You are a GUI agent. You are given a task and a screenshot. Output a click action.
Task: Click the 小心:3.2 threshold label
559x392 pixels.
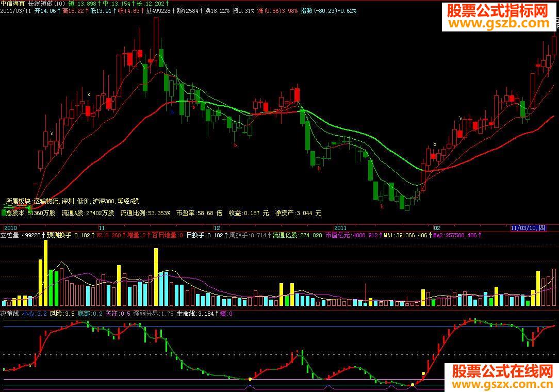pos(34,314)
